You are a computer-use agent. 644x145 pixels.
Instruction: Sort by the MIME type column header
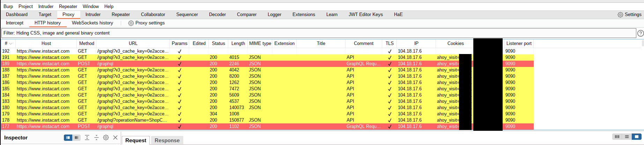click(x=260, y=44)
